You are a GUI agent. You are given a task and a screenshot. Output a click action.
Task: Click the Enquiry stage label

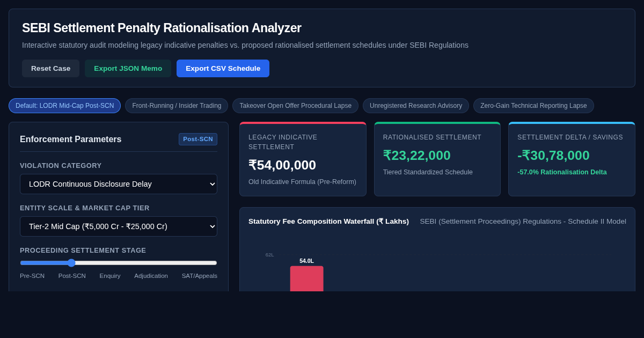click(110, 276)
